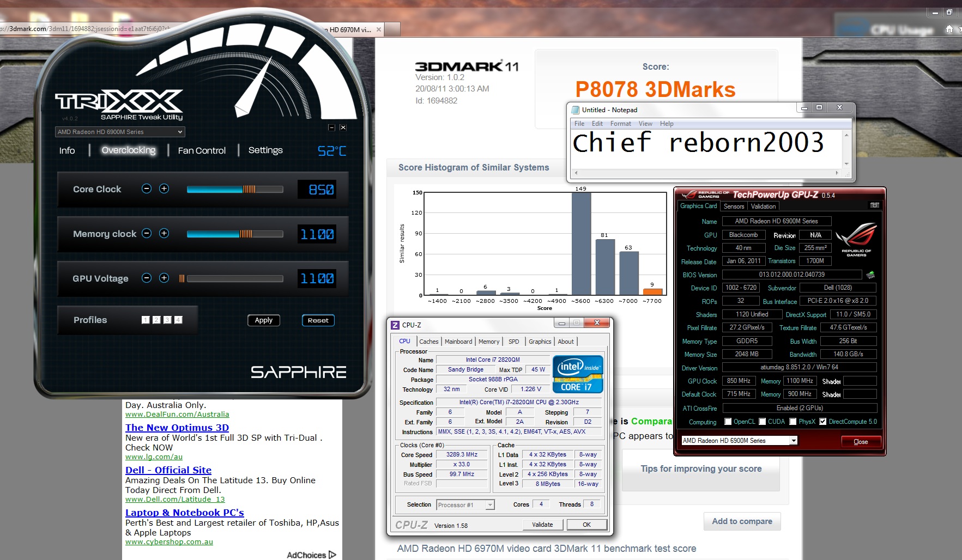The width and height of the screenshot is (962, 560).
Task: Click the CPU-Z Validate button
Action: click(x=542, y=525)
